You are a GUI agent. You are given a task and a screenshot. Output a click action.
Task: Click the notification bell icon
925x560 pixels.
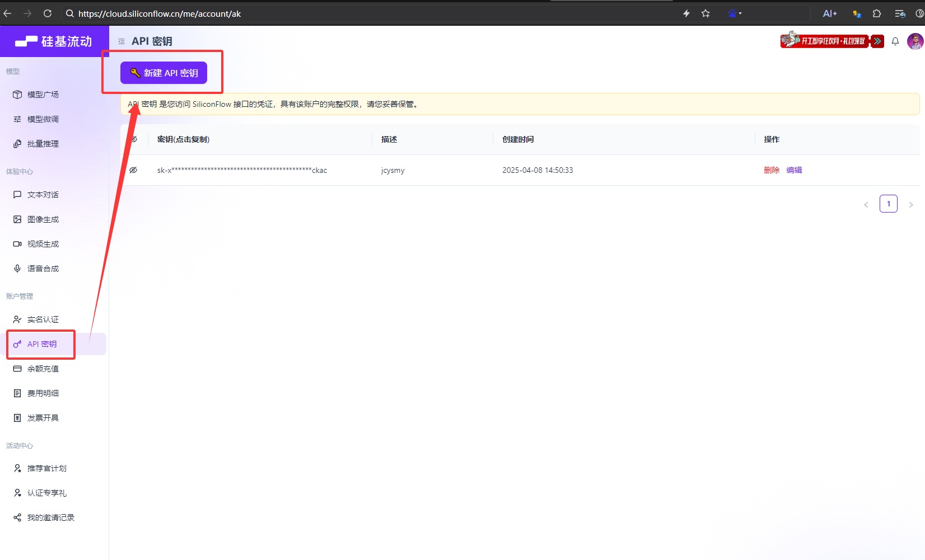coord(895,41)
